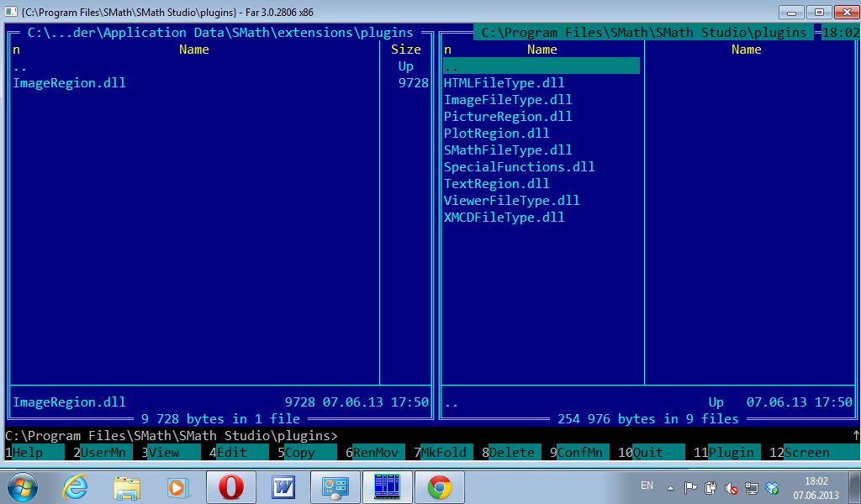Open Microsoft Word taskbar icon
861x504 pixels.
click(x=284, y=486)
